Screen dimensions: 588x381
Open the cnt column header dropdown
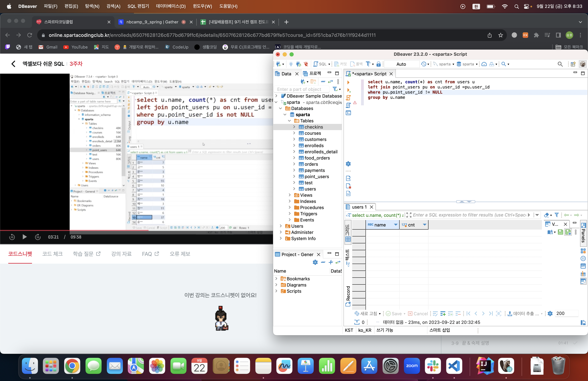click(424, 225)
